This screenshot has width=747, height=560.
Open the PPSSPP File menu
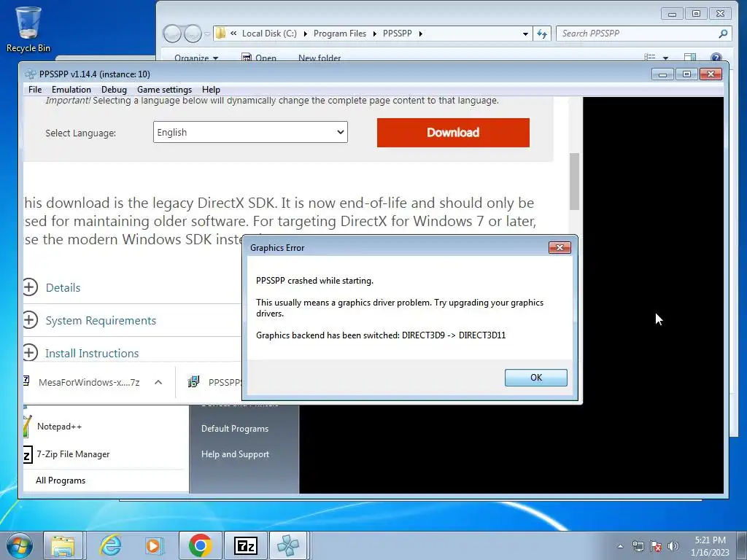click(35, 90)
